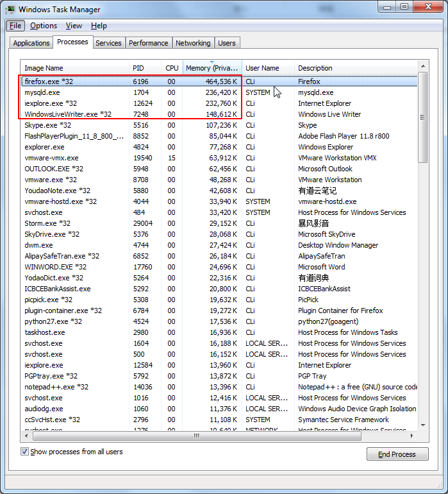Screen dimensions: 448x494
Task: Sort by Image Name column header
Action: click(x=74, y=68)
